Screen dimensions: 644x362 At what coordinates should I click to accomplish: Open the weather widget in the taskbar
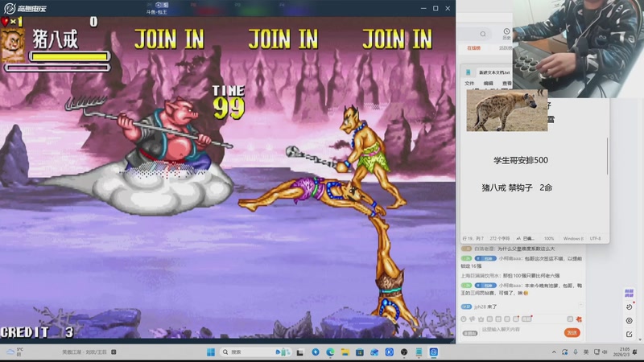(x=14, y=352)
